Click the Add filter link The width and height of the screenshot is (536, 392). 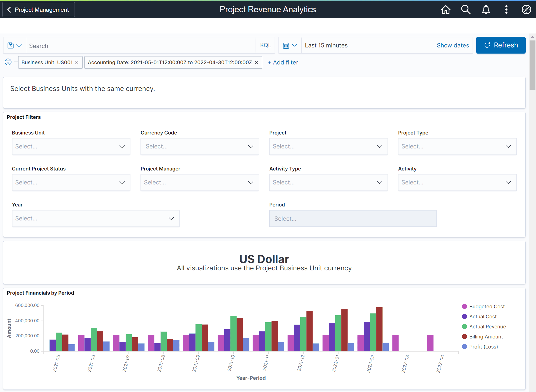[x=283, y=62]
